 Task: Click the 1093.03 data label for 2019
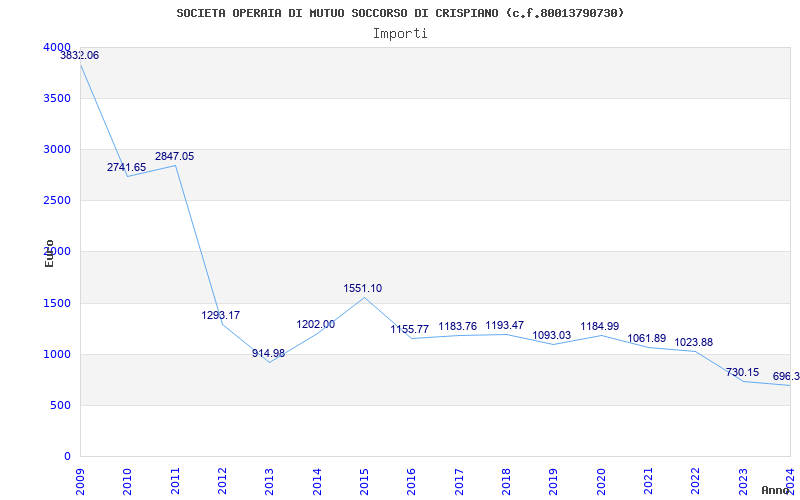coord(552,336)
